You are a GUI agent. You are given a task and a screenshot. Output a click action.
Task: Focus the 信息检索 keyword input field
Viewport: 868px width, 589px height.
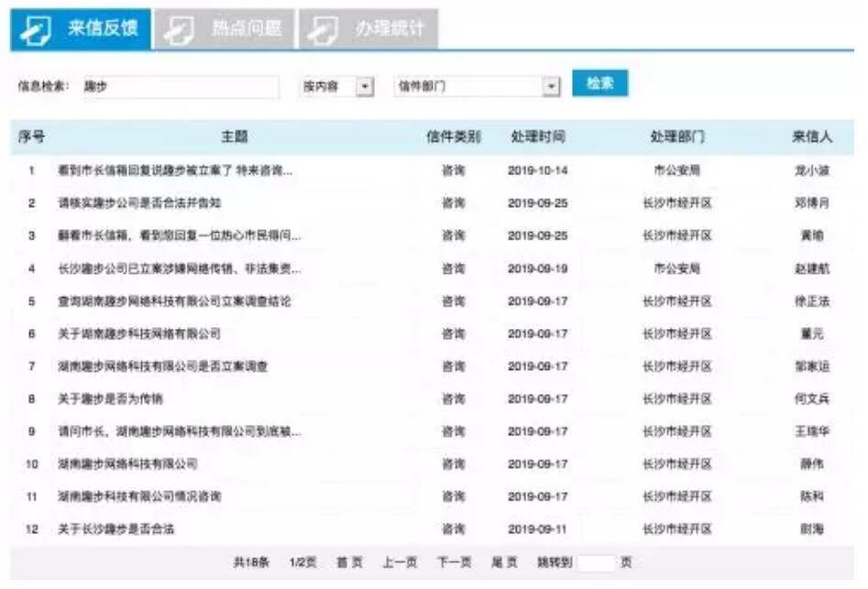(x=180, y=86)
